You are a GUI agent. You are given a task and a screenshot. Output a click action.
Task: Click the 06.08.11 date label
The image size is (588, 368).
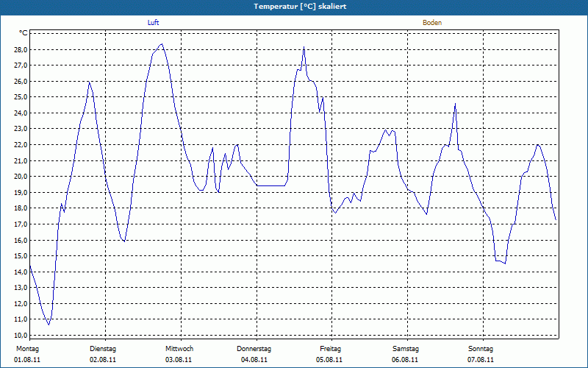coord(405,360)
